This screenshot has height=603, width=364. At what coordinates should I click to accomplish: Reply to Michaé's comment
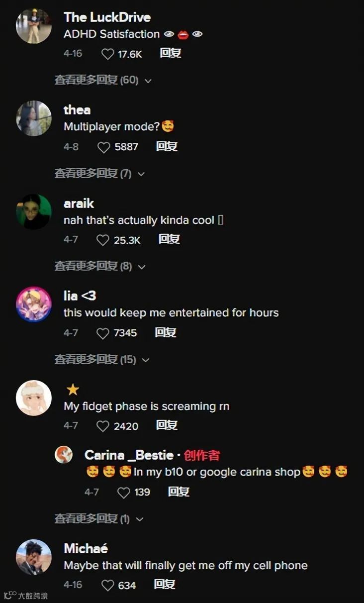(x=164, y=585)
